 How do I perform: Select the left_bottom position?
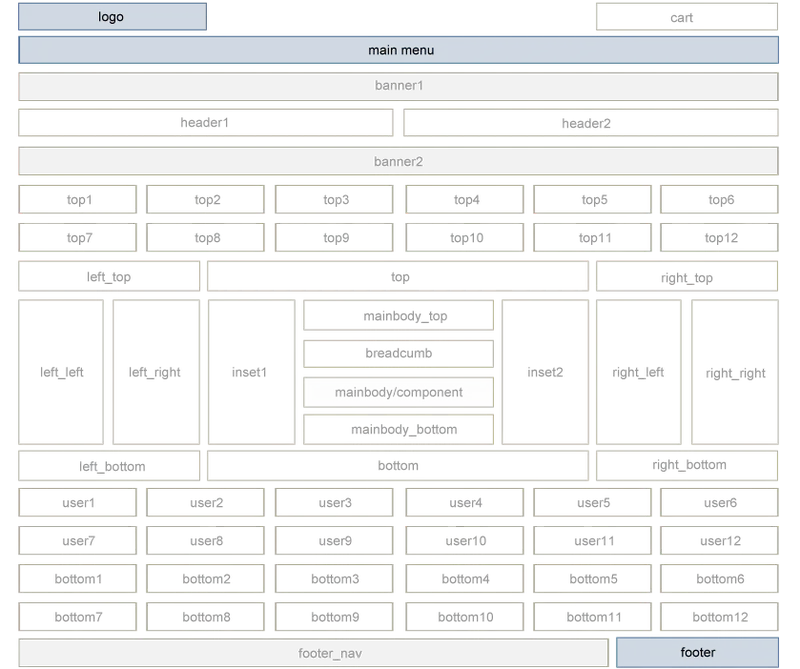click(x=109, y=465)
